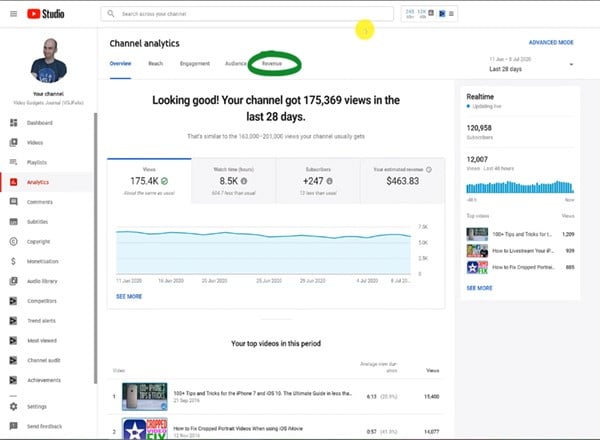
Task: Open the hamburger navigation menu
Action: [13, 14]
